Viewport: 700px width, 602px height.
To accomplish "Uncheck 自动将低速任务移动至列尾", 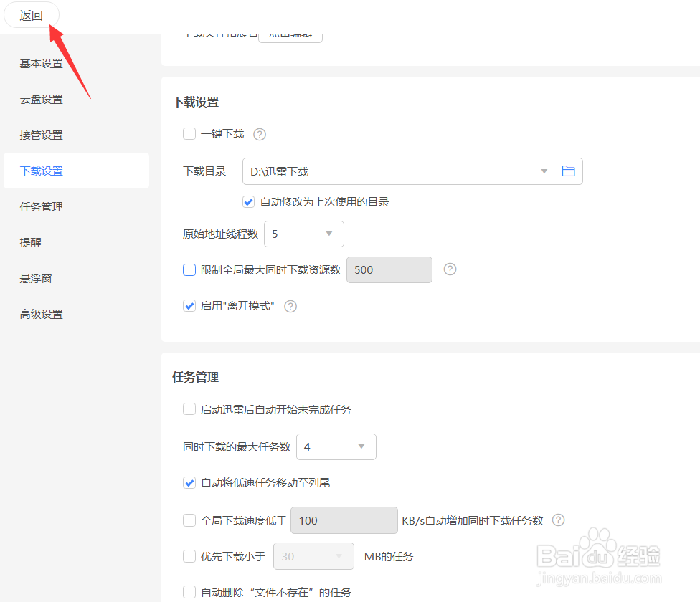I will (189, 482).
